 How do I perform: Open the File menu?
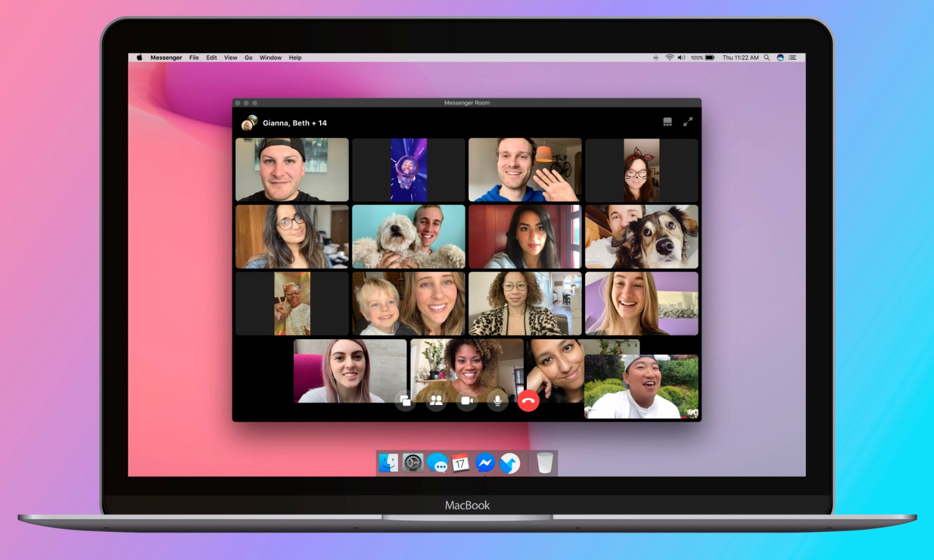194,58
